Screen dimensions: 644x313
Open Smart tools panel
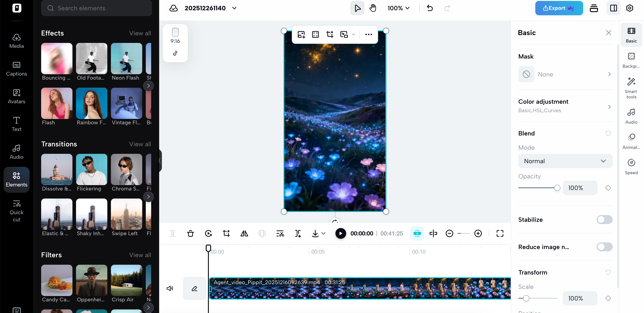631,88
